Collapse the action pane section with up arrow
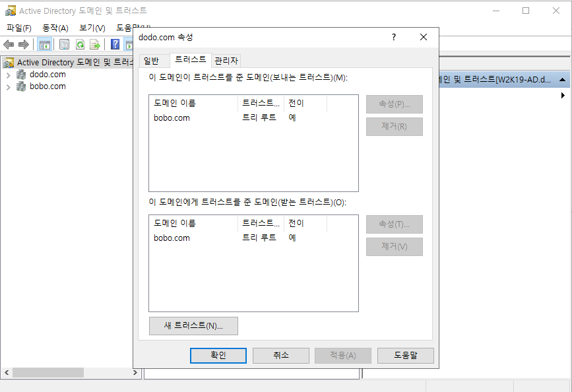 coord(563,80)
